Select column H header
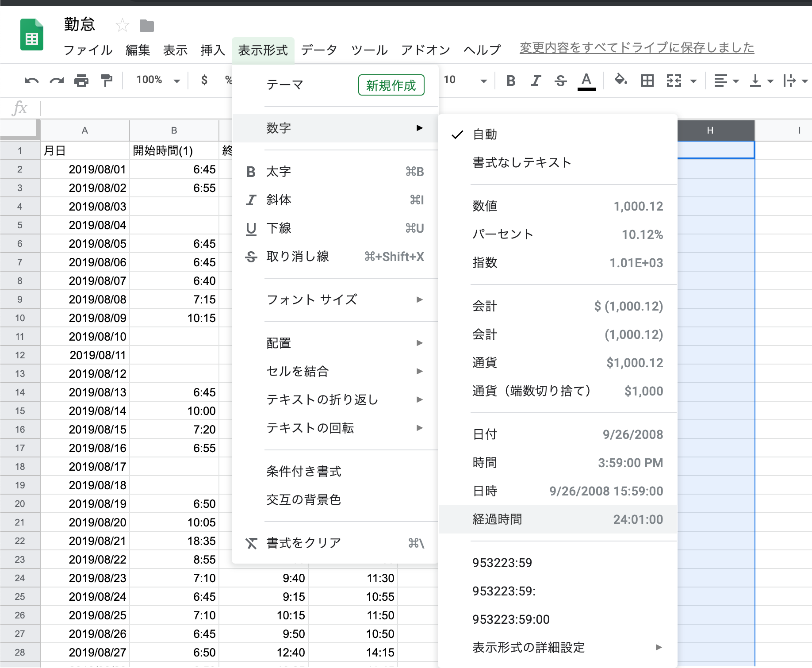The width and height of the screenshot is (812, 668). [710, 131]
